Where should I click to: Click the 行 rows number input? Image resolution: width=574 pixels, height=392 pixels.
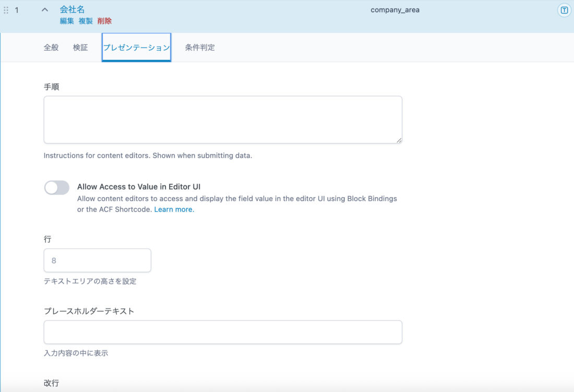[97, 260]
